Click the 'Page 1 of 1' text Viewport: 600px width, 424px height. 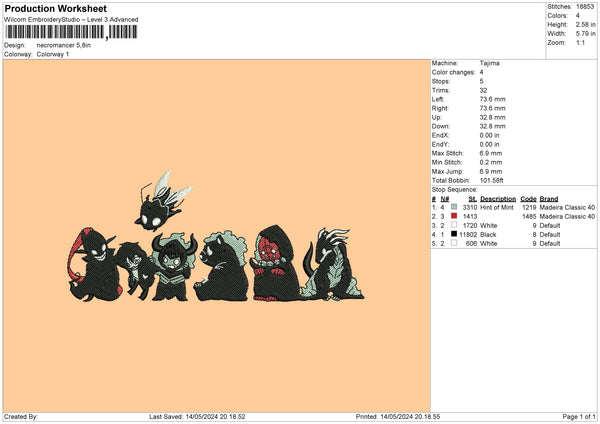579,416
